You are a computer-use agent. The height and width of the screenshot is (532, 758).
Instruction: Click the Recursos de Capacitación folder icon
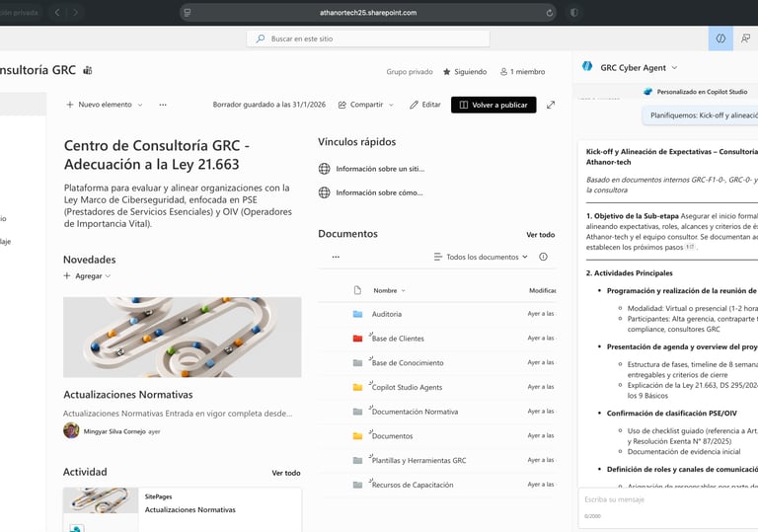point(357,485)
